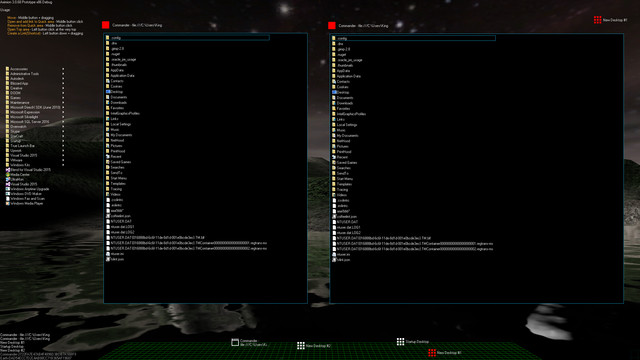The height and width of the screenshot is (360, 640).
Task: Expand the Administrative Tools submenu arrow
Action: coord(63,74)
